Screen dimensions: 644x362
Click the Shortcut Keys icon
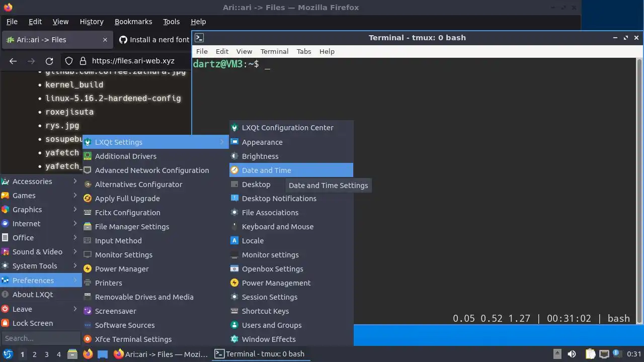click(x=234, y=311)
